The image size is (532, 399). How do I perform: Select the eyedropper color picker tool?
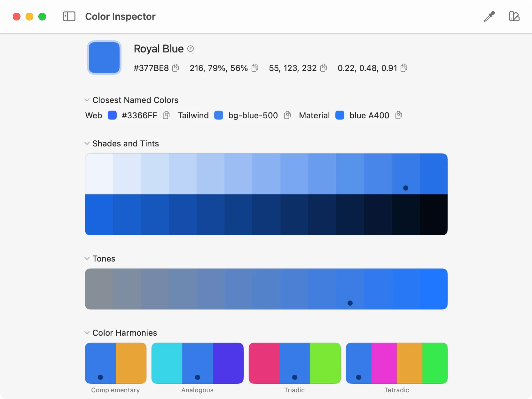(x=489, y=17)
